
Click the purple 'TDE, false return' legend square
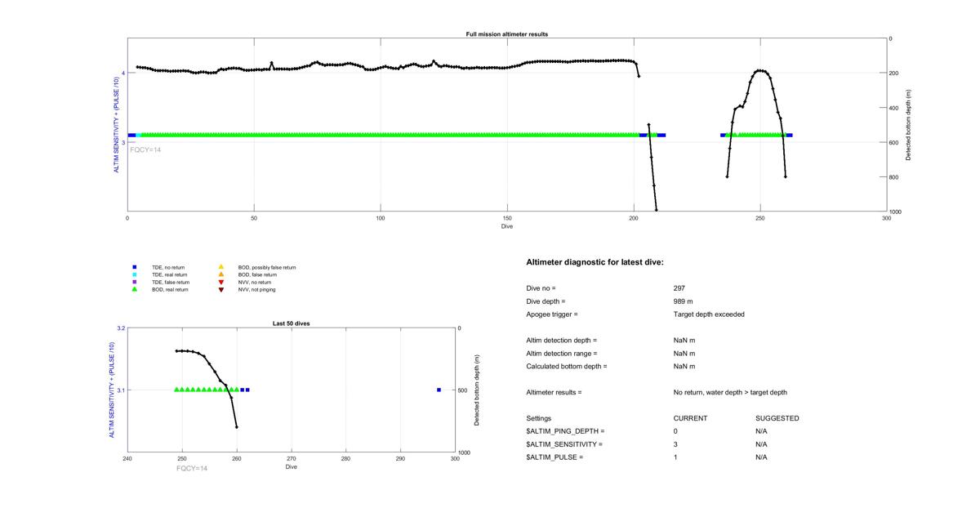point(134,282)
